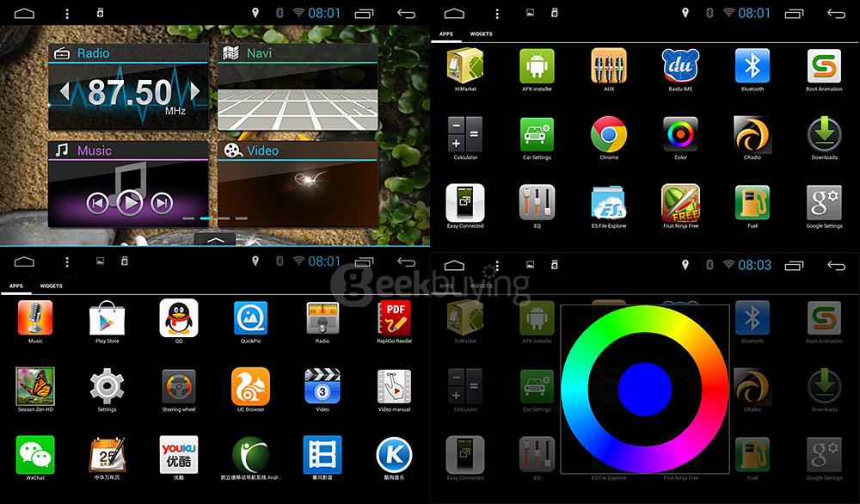Open the undimmed Bluetooth app icon

(x=752, y=66)
